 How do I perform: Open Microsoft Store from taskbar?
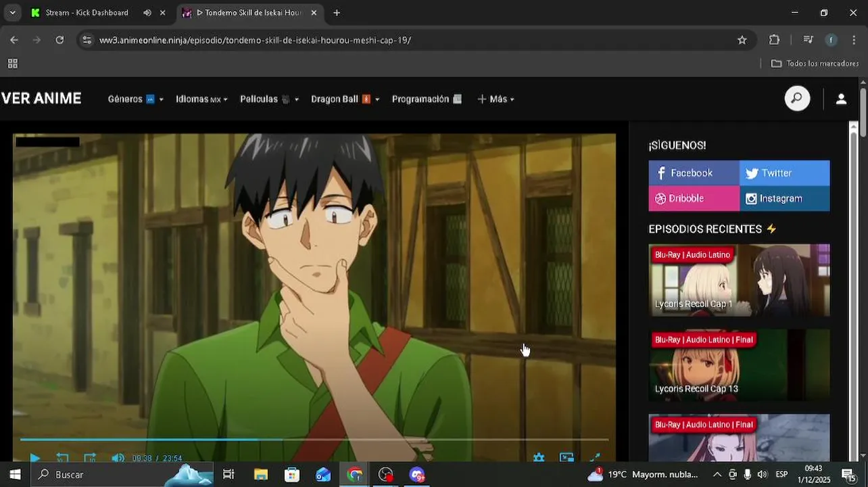292,475
